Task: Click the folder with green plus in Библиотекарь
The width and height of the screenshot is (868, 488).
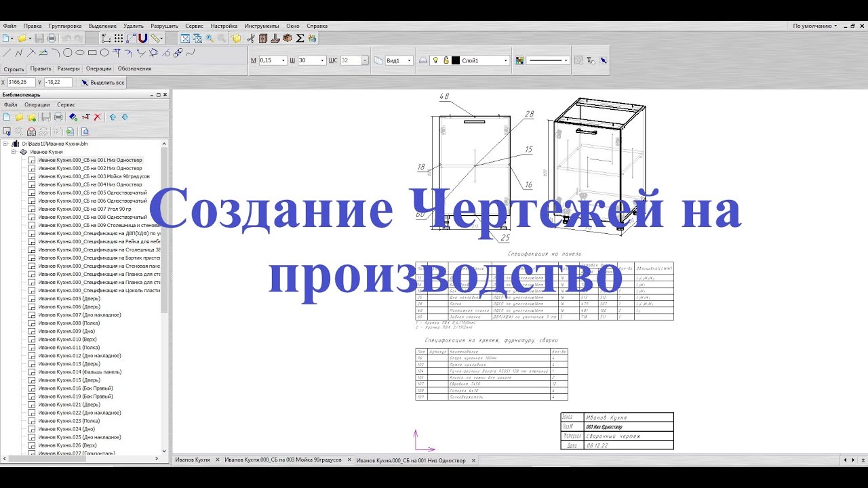Action: tap(31, 117)
